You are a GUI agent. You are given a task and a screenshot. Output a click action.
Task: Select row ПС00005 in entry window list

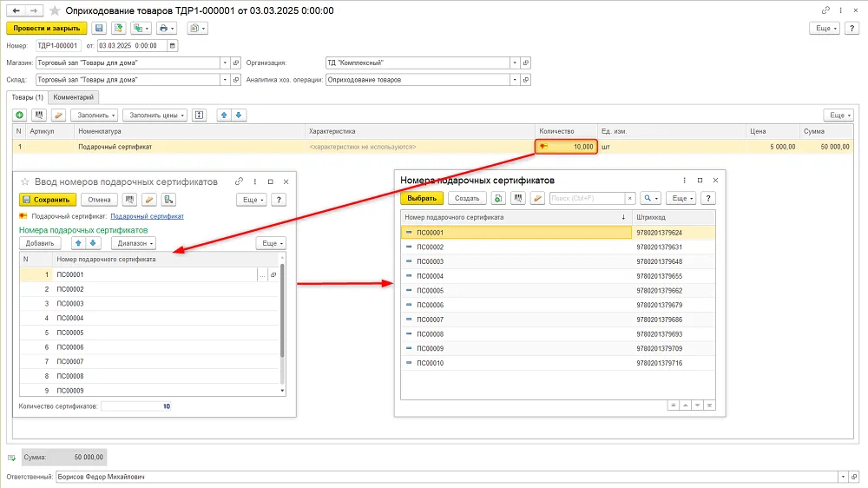(149, 333)
